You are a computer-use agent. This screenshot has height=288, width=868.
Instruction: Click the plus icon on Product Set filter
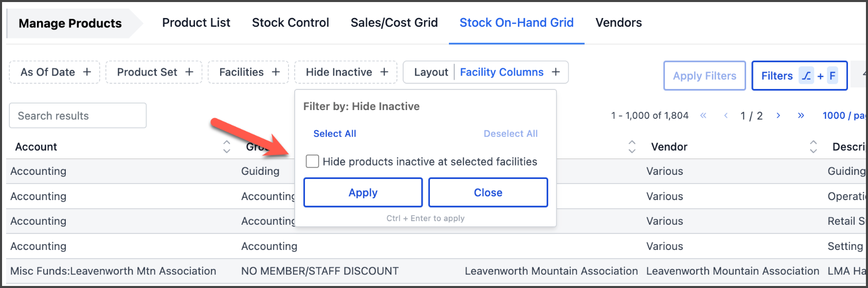(x=189, y=72)
